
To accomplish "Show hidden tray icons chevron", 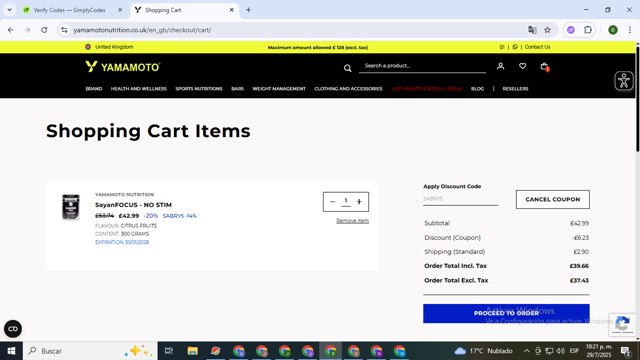I will (x=527, y=351).
